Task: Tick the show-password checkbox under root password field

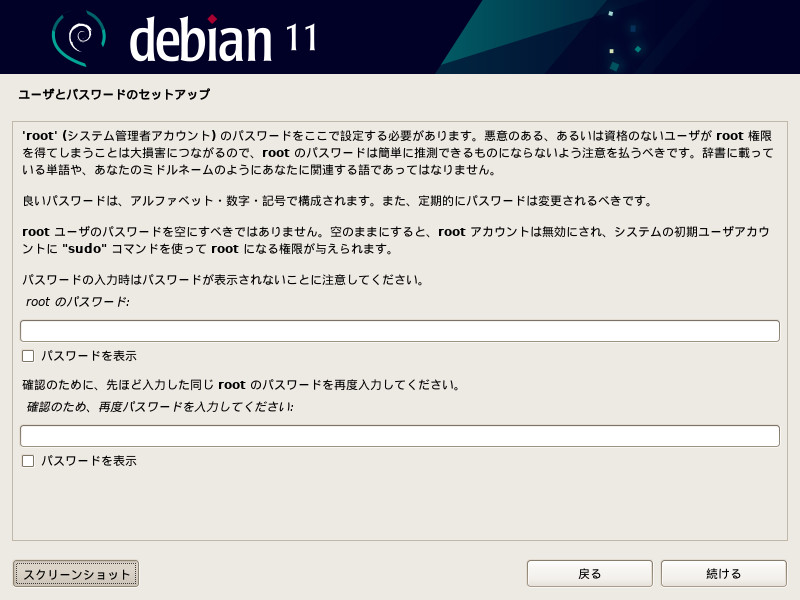Action: [28, 356]
